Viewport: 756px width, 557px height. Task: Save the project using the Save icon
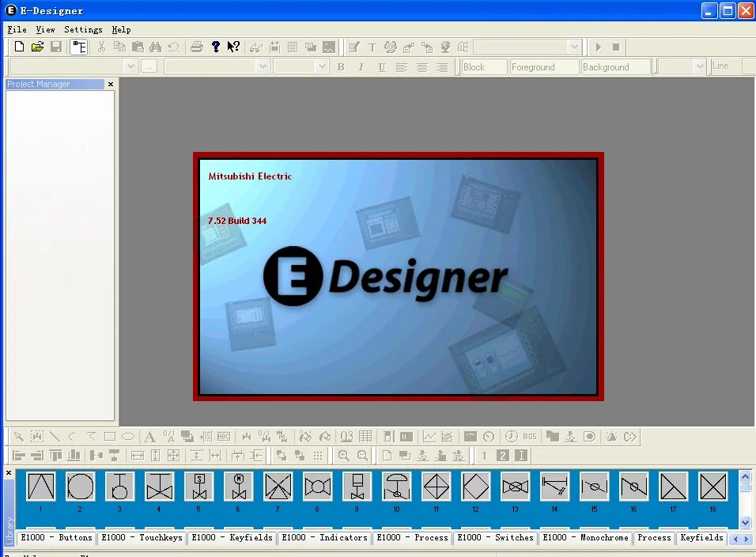tap(55, 47)
